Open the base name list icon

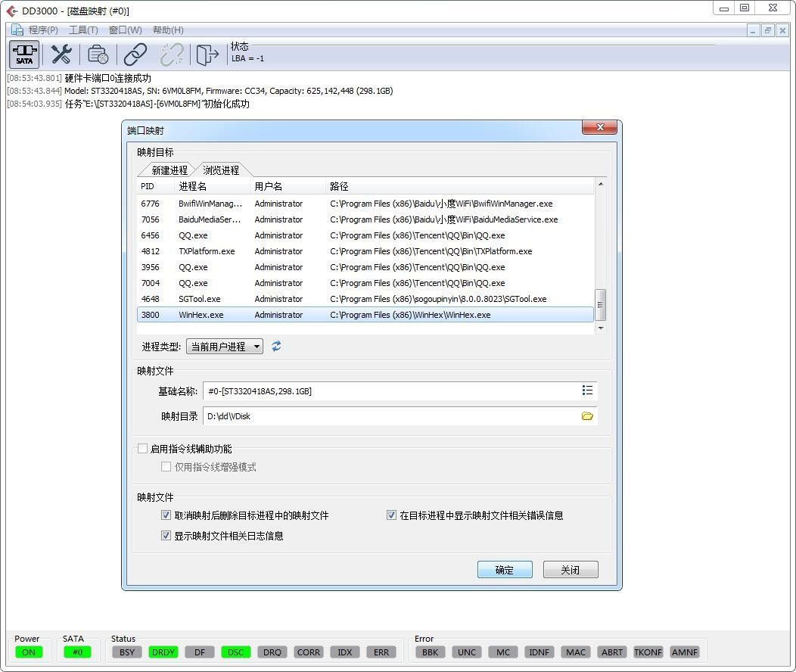point(587,390)
